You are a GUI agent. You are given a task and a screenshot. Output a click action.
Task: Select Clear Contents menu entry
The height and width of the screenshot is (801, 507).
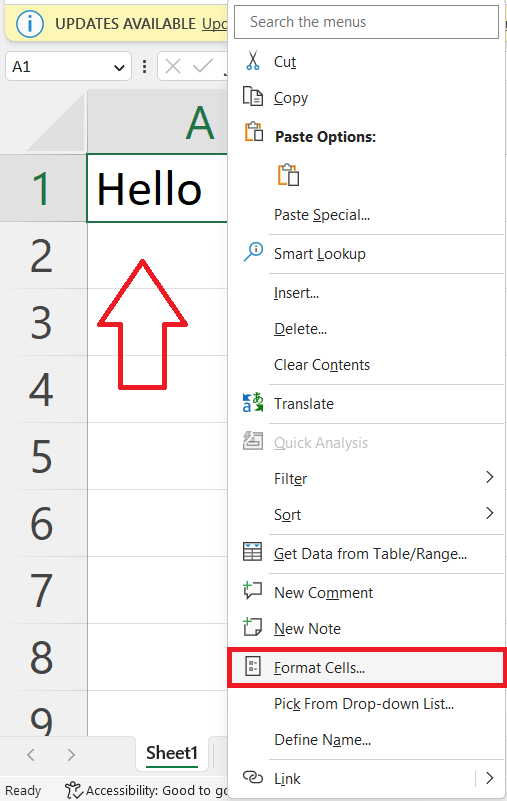pyautogui.click(x=321, y=365)
